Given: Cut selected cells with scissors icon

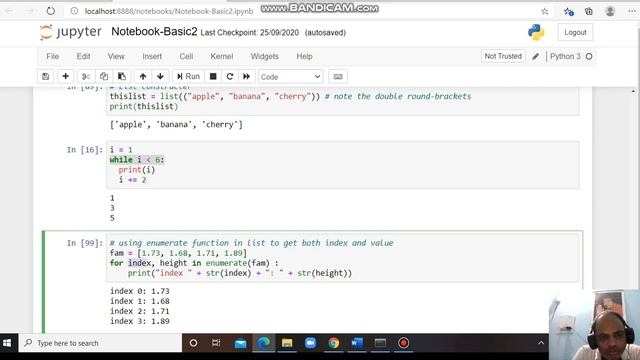Looking at the screenshot, I should [86, 76].
